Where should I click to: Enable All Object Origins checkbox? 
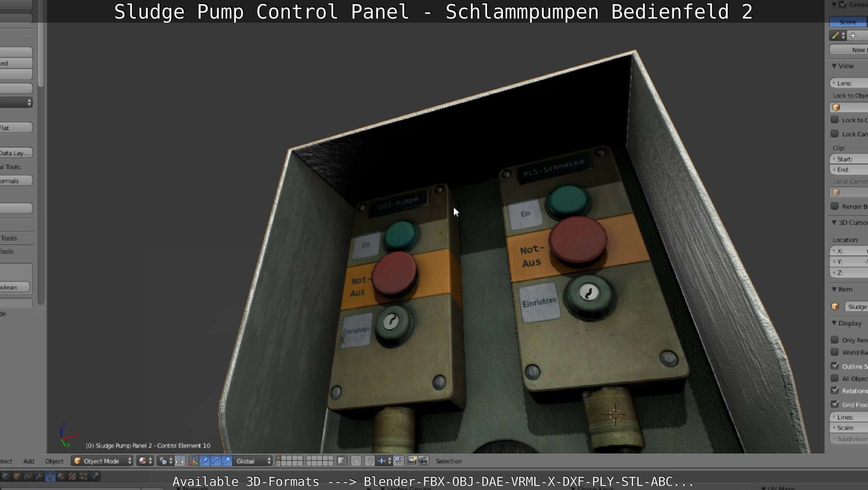click(x=835, y=378)
